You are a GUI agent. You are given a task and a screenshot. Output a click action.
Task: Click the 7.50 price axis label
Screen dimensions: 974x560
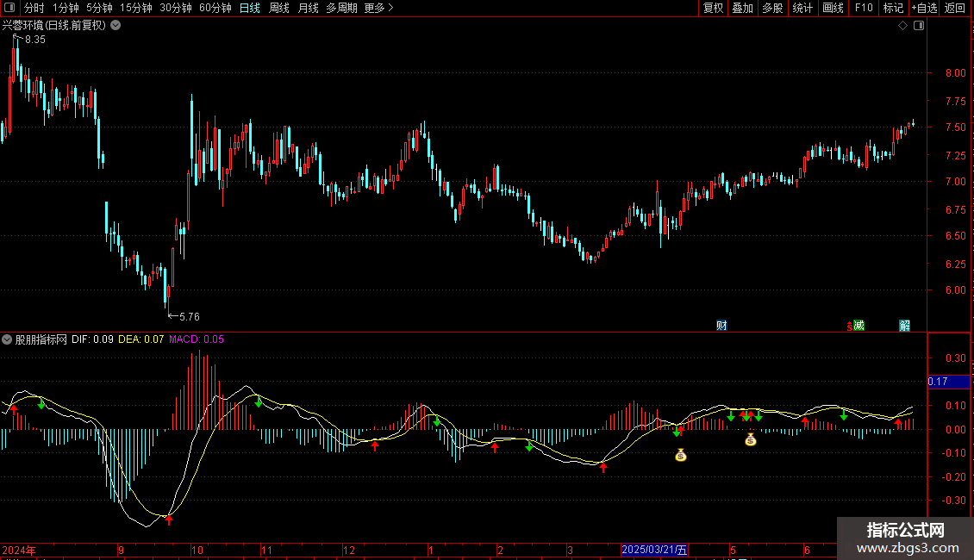(955, 128)
